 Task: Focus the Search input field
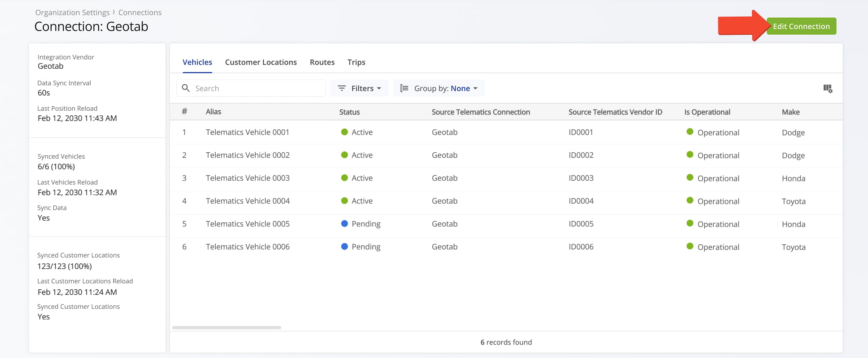pyautogui.click(x=251, y=88)
